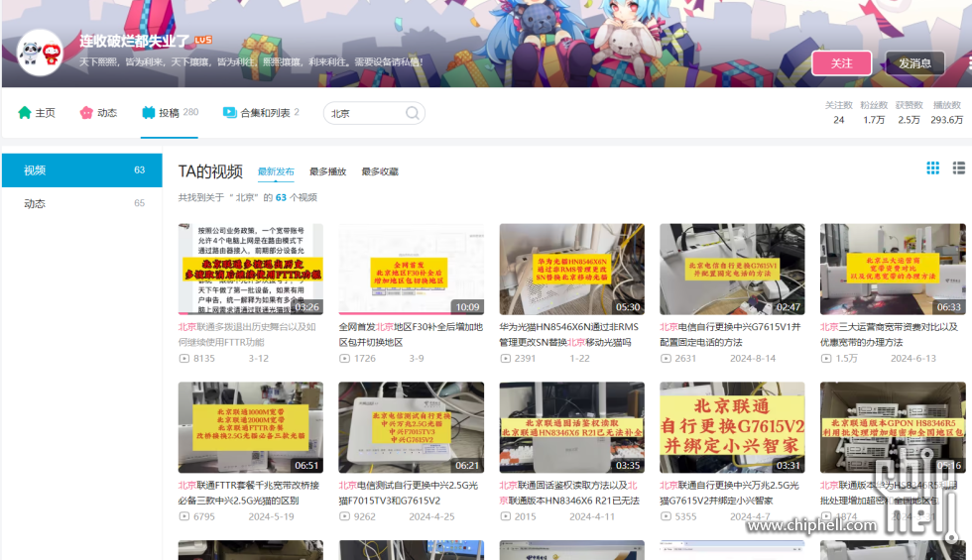
Task: Switch to grid view icon
Action: tap(932, 168)
